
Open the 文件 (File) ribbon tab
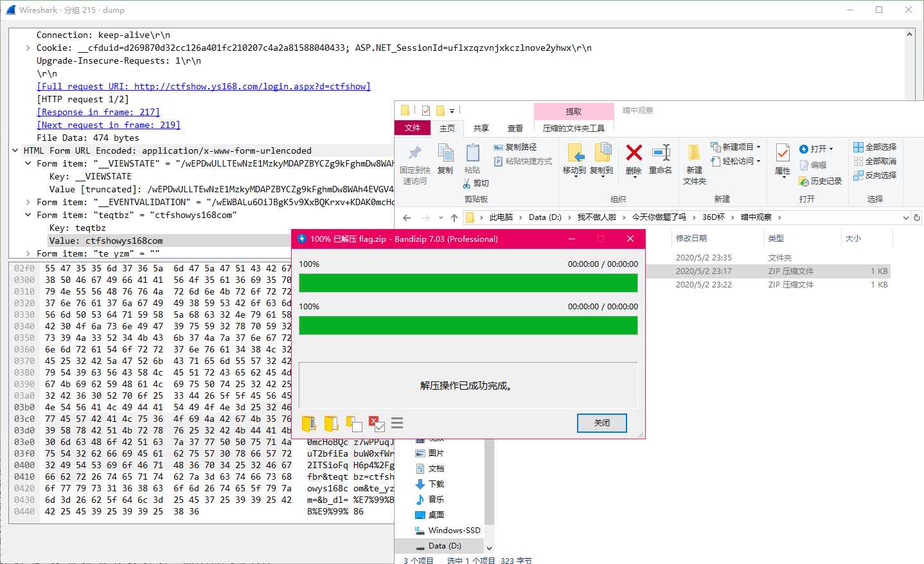pyautogui.click(x=413, y=128)
